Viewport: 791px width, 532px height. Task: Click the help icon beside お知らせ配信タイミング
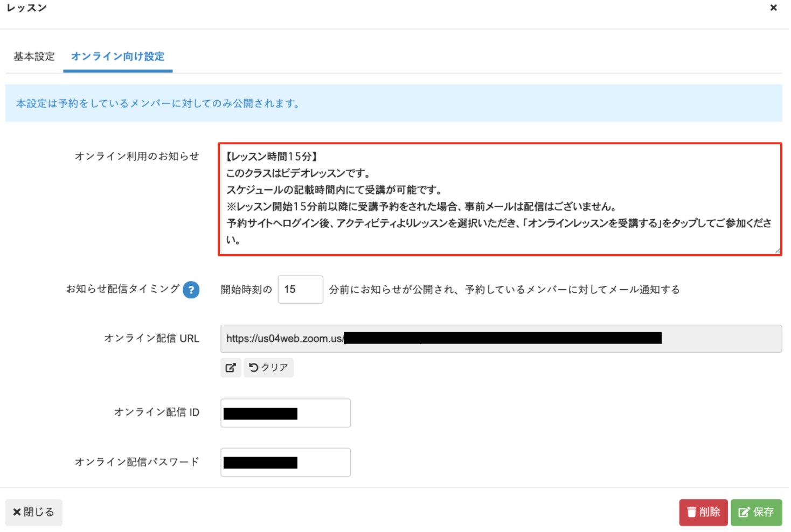(x=190, y=290)
